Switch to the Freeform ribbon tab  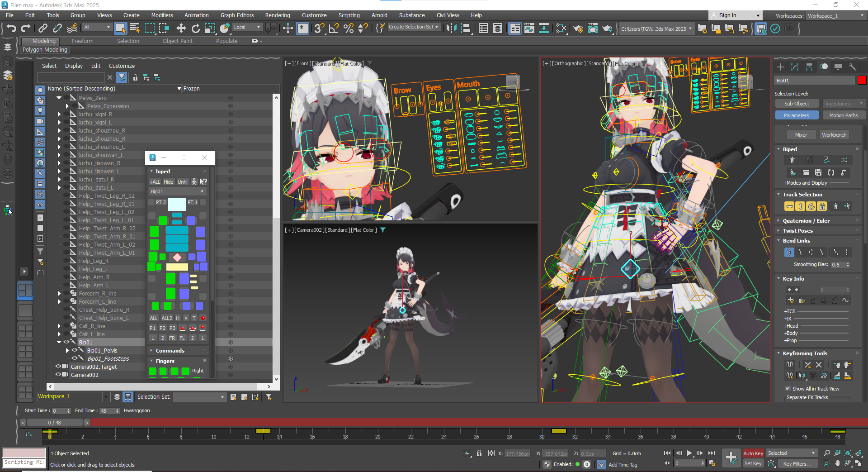pos(83,41)
